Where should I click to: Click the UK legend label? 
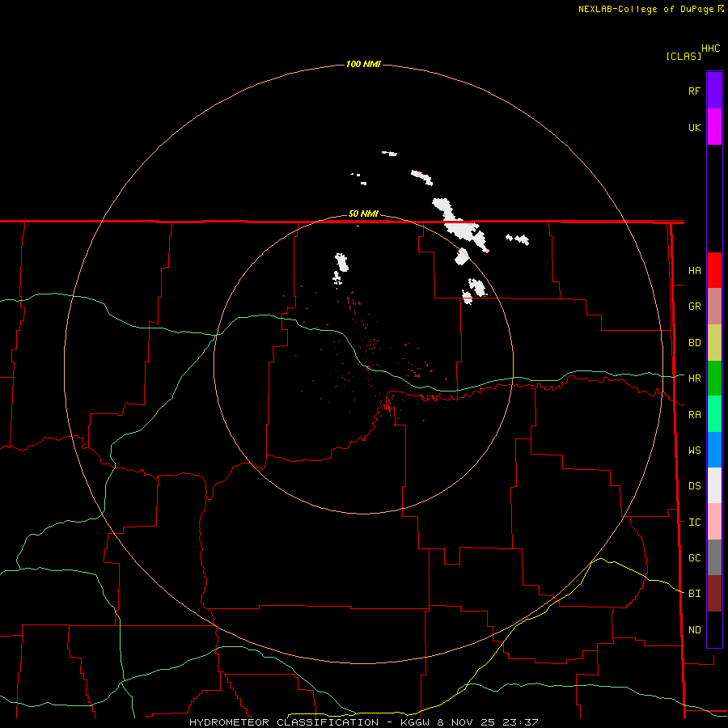point(695,128)
